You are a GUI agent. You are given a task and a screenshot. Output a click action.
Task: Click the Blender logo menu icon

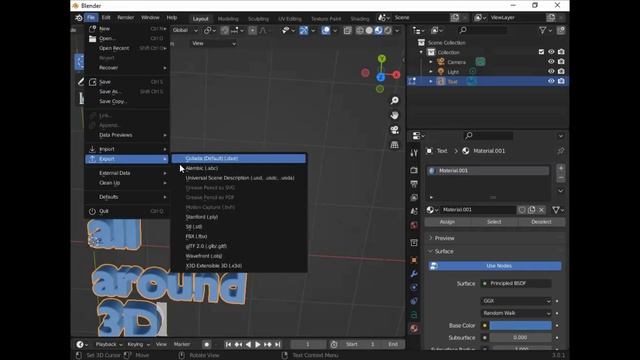(x=78, y=18)
